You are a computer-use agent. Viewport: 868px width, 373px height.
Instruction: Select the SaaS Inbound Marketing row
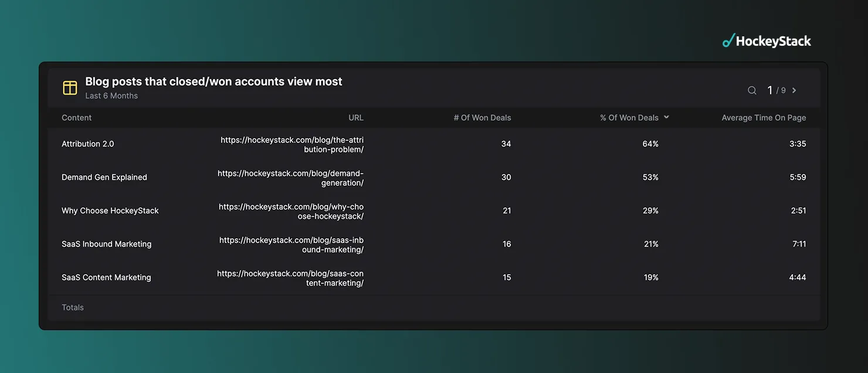click(434, 245)
